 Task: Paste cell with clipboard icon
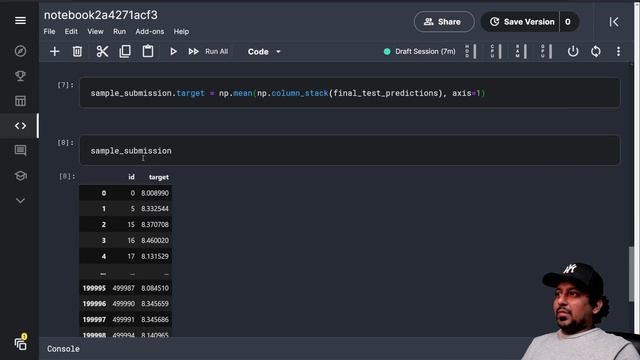pyautogui.click(x=148, y=51)
